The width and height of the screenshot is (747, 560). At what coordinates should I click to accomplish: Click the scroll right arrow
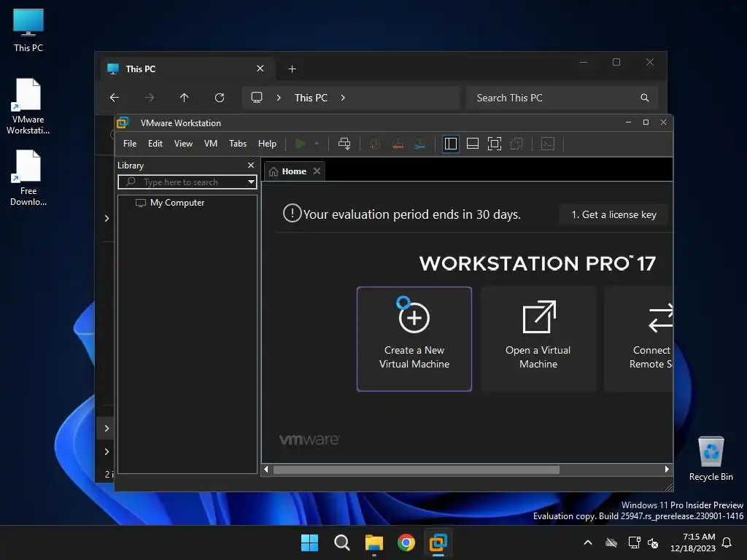point(667,470)
